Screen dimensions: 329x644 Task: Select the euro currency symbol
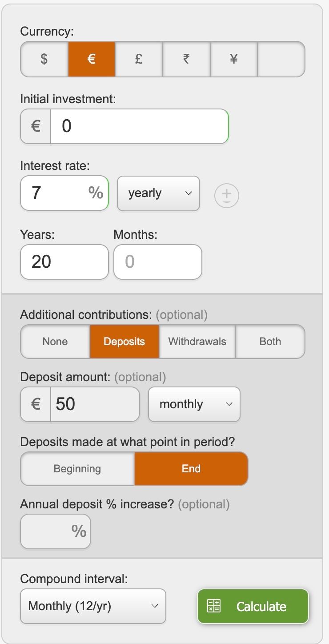(92, 59)
